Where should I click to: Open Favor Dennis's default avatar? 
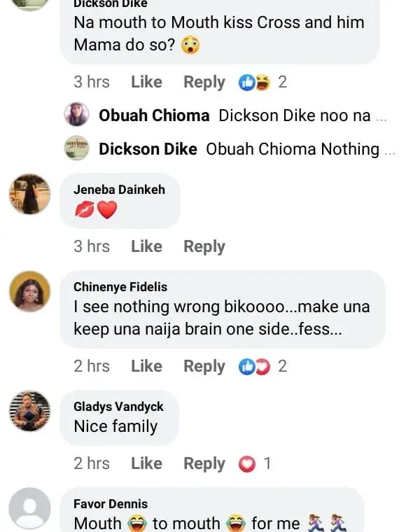tap(29, 508)
